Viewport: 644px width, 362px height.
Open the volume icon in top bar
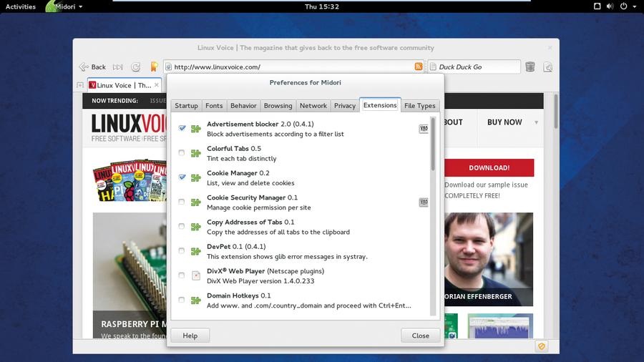coord(610,6)
